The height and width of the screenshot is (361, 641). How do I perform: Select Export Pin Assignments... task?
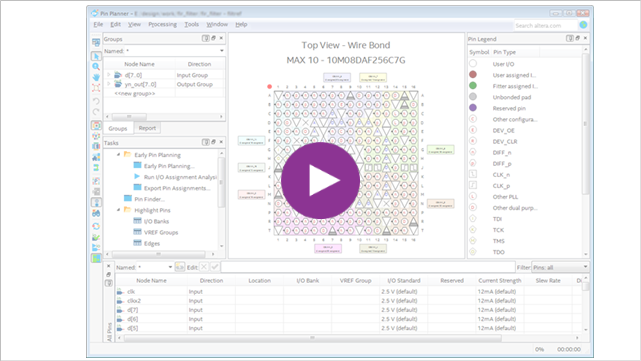click(x=177, y=188)
